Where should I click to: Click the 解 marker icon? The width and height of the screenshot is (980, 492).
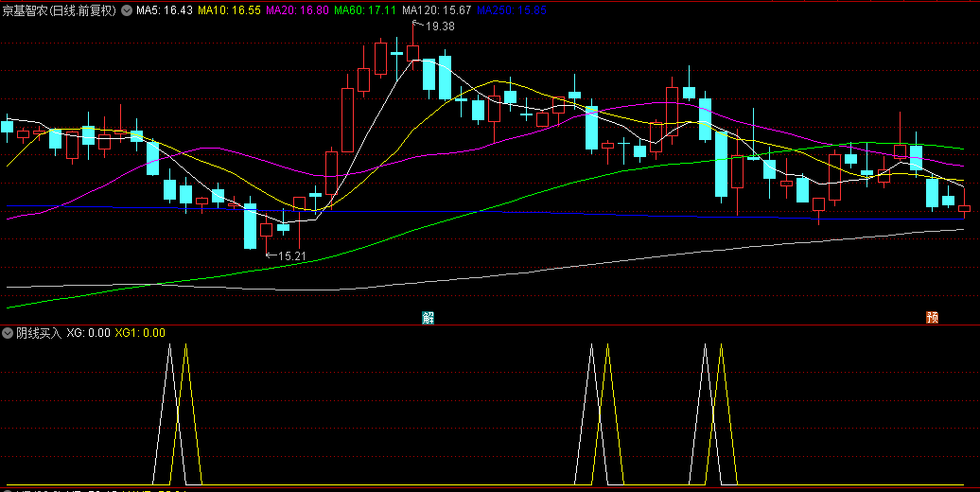[x=429, y=318]
